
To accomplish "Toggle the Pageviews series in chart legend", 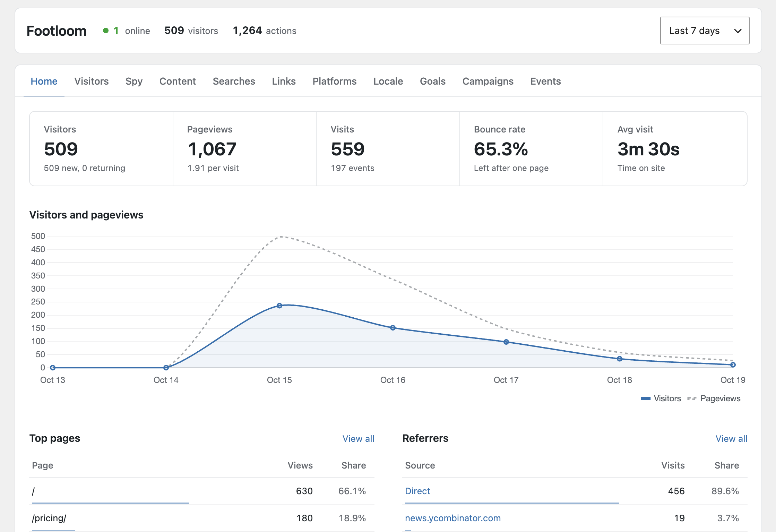I will tap(714, 398).
